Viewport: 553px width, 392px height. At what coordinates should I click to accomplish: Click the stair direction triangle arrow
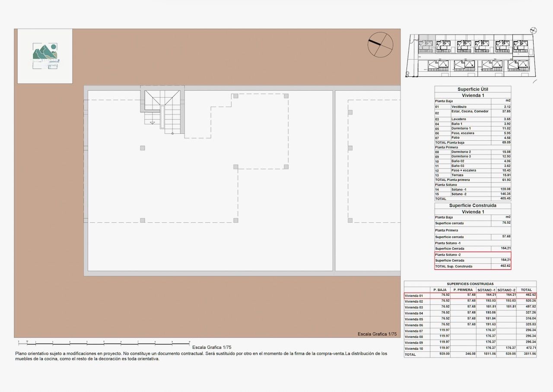(x=153, y=123)
